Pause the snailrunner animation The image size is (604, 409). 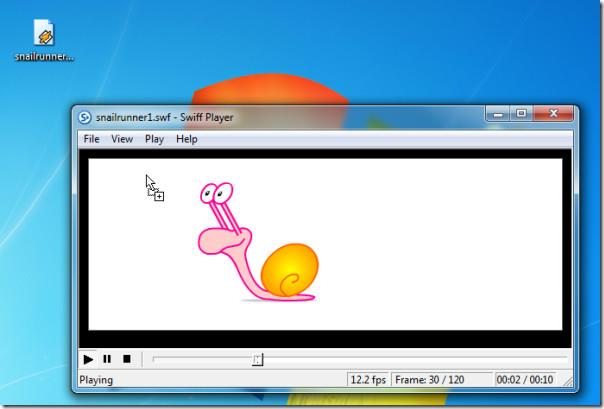coord(107,358)
